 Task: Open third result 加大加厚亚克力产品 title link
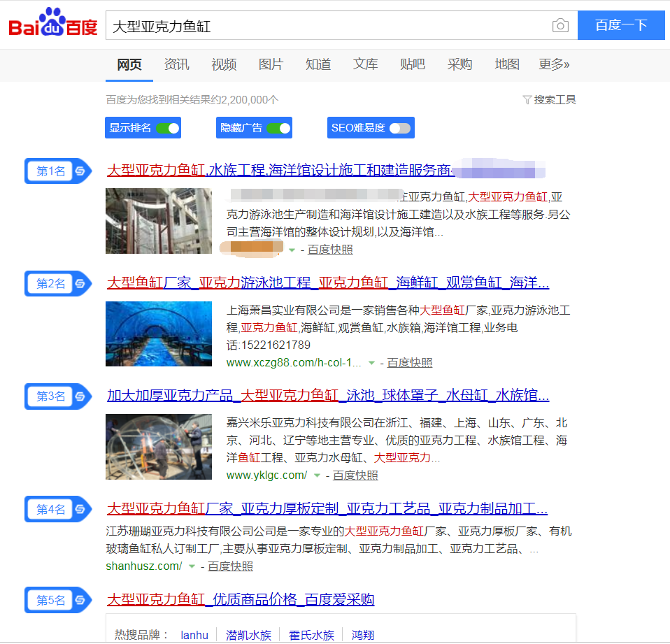tap(328, 395)
